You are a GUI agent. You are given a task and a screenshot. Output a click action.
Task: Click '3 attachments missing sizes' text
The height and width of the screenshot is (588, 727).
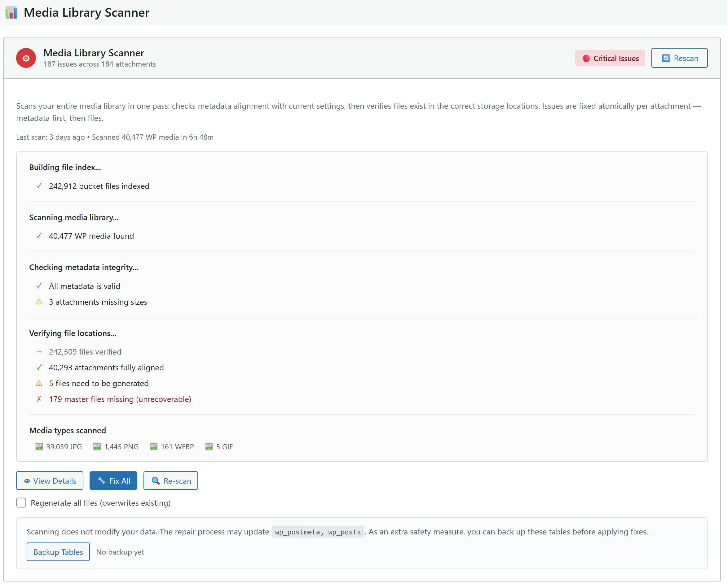coord(98,302)
